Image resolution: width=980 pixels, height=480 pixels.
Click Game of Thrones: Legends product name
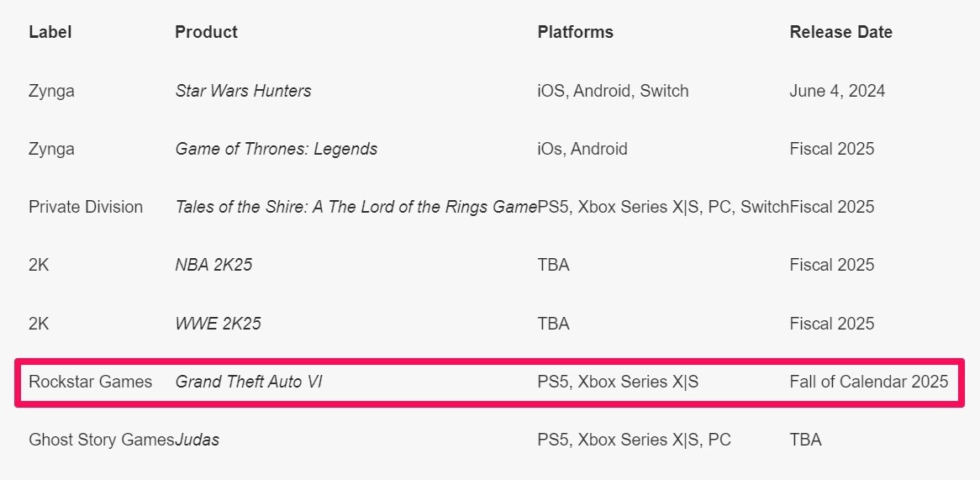(276, 149)
